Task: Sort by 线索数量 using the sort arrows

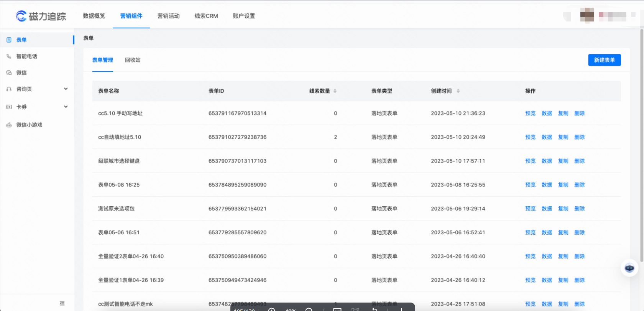Action: (335, 91)
